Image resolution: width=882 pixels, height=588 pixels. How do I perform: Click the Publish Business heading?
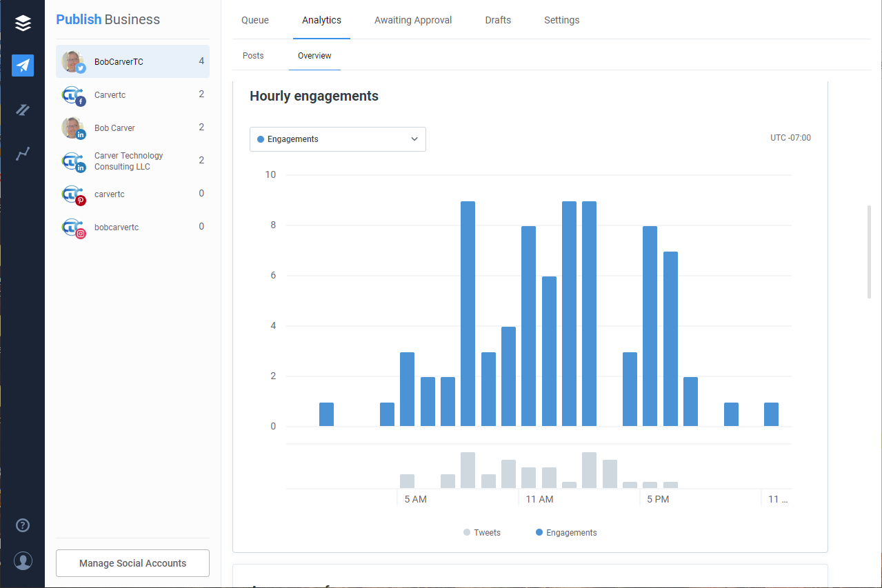point(108,19)
